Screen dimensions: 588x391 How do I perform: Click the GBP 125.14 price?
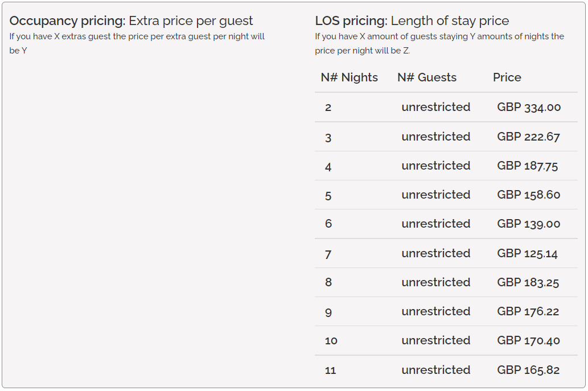(527, 253)
